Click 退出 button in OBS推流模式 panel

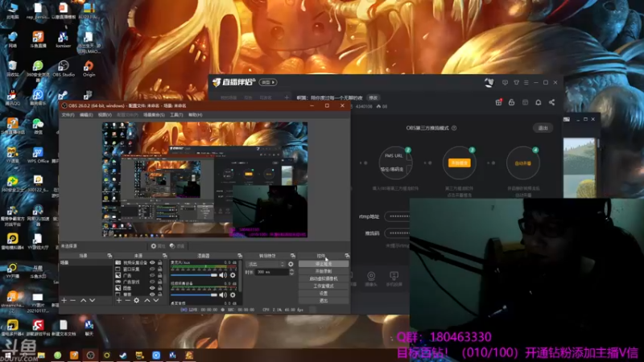coord(543,128)
